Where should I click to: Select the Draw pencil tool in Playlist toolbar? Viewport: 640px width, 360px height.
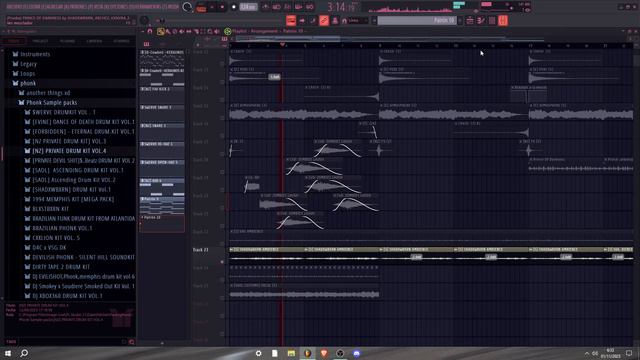(x=160, y=31)
